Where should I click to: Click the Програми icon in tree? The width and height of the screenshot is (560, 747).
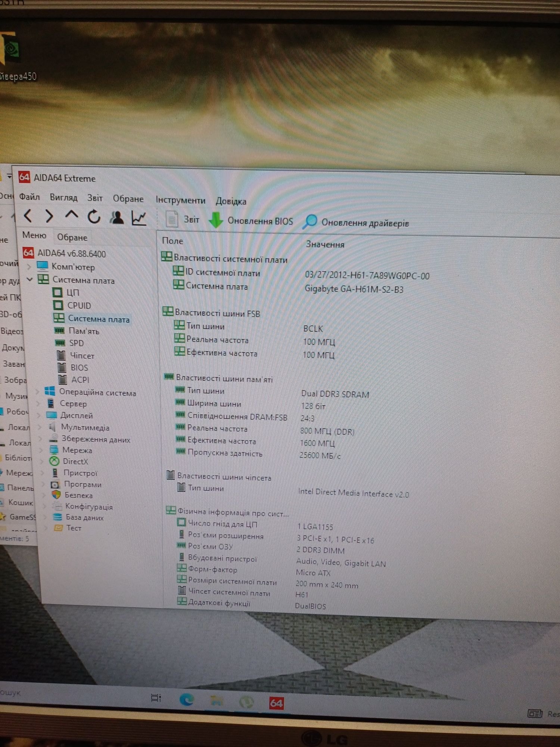tap(55, 484)
